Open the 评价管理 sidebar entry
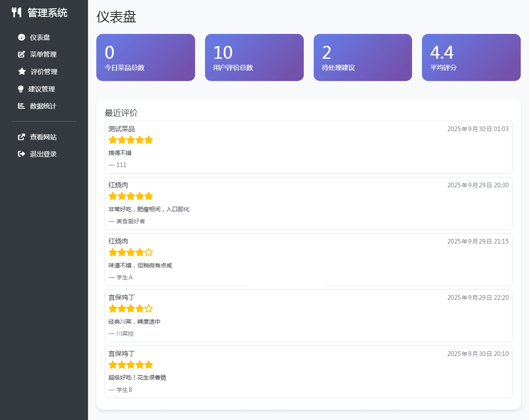The width and height of the screenshot is (529, 420). point(43,71)
